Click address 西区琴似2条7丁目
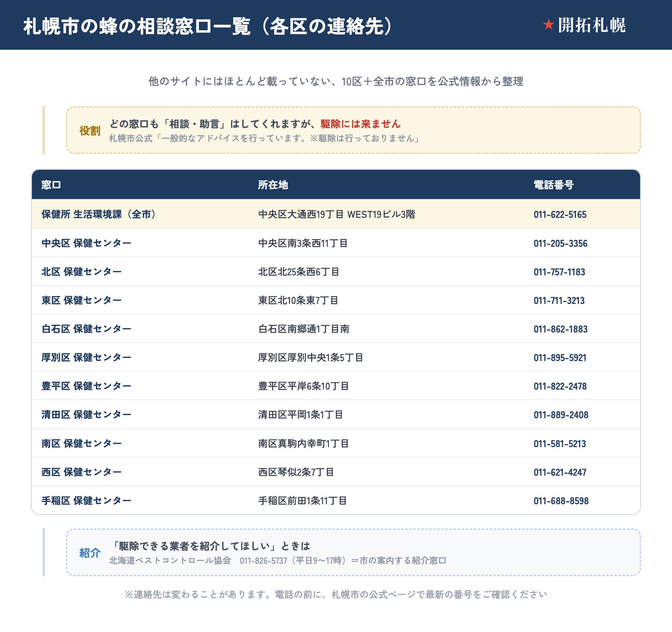The image size is (672, 632). [296, 472]
